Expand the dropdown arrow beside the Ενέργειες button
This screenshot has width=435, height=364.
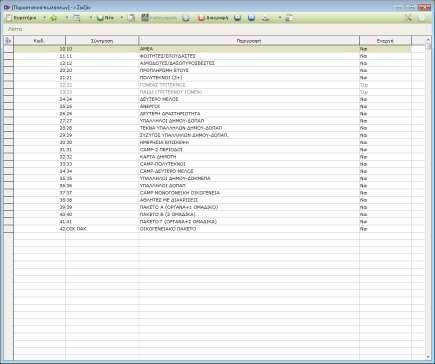pos(44,18)
